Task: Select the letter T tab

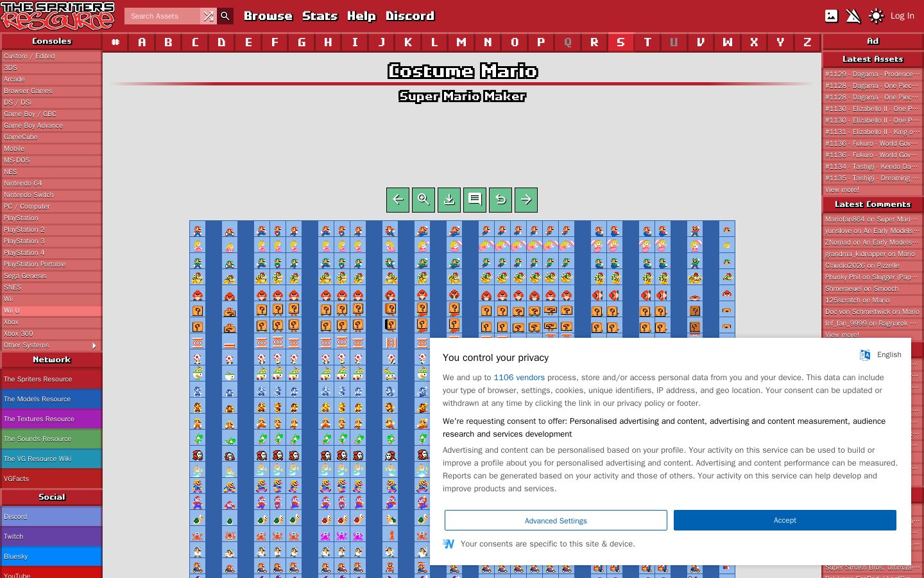Action: tap(647, 42)
